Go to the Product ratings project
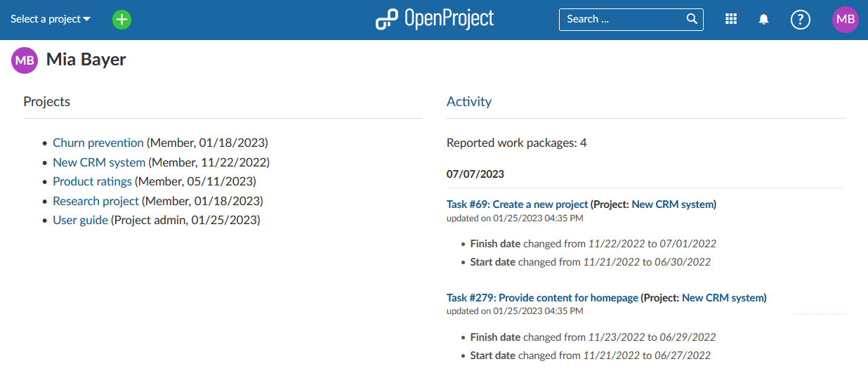 pyautogui.click(x=92, y=181)
